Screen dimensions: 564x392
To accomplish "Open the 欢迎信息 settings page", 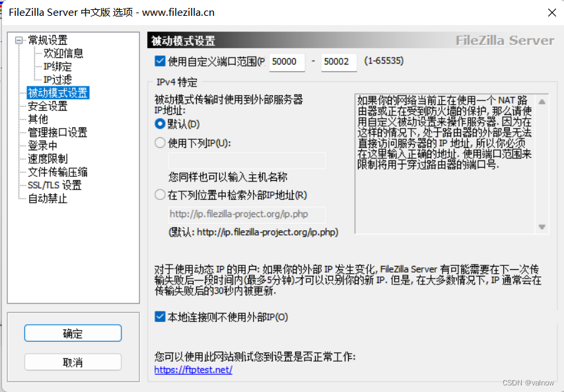I will pyautogui.click(x=63, y=53).
